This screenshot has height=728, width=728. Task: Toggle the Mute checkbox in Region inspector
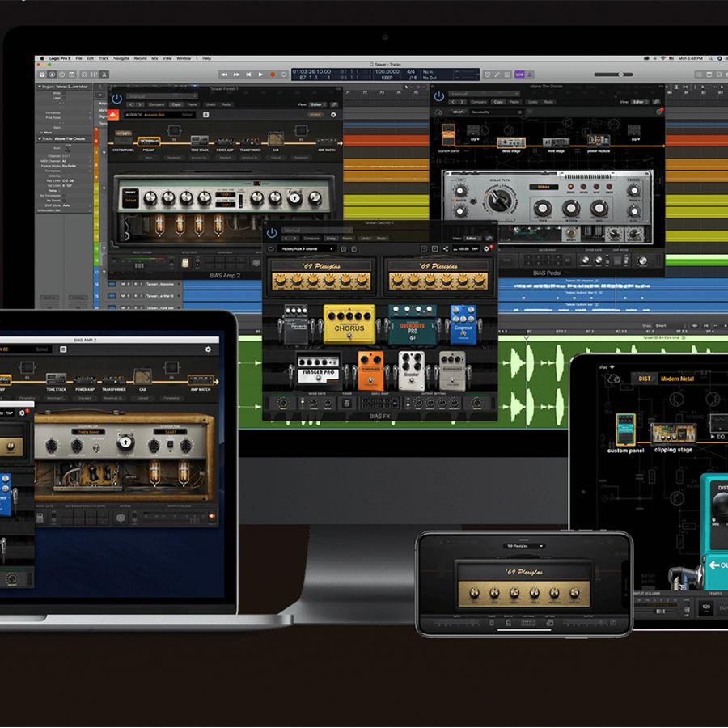64,93
